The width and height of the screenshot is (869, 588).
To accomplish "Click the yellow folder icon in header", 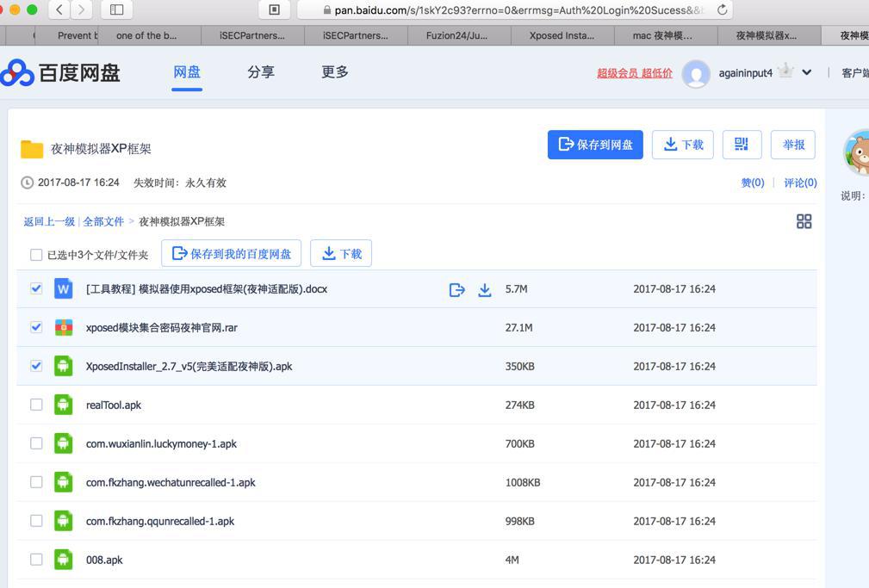I will click(32, 149).
